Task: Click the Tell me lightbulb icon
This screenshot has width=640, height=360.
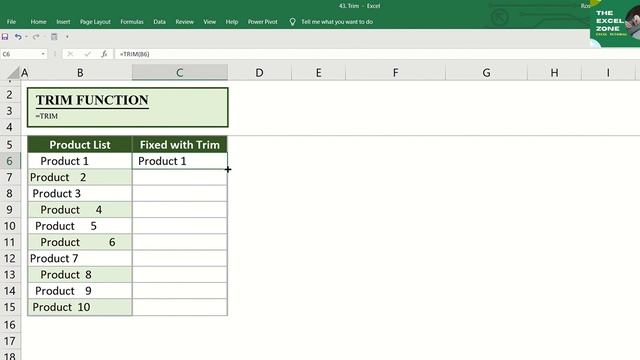Action: click(292, 22)
